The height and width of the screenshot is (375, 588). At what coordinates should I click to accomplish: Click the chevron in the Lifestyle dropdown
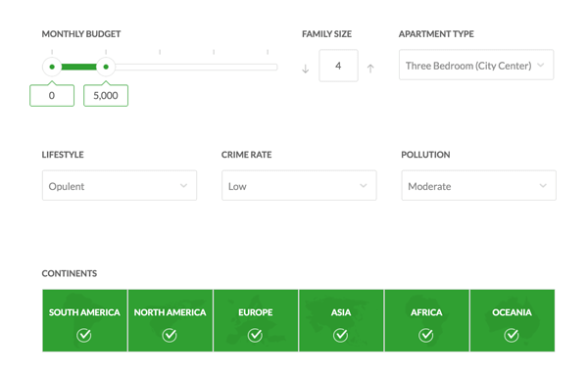point(184,185)
